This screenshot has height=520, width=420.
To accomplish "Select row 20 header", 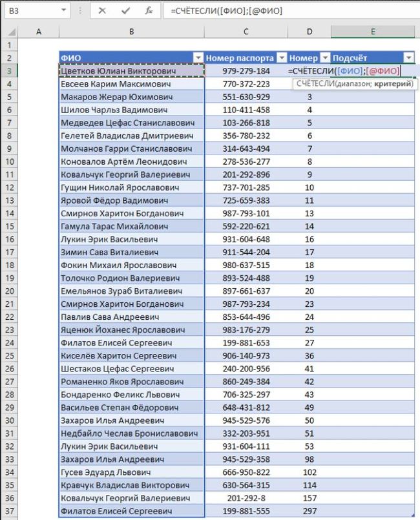I will pos(9,291).
